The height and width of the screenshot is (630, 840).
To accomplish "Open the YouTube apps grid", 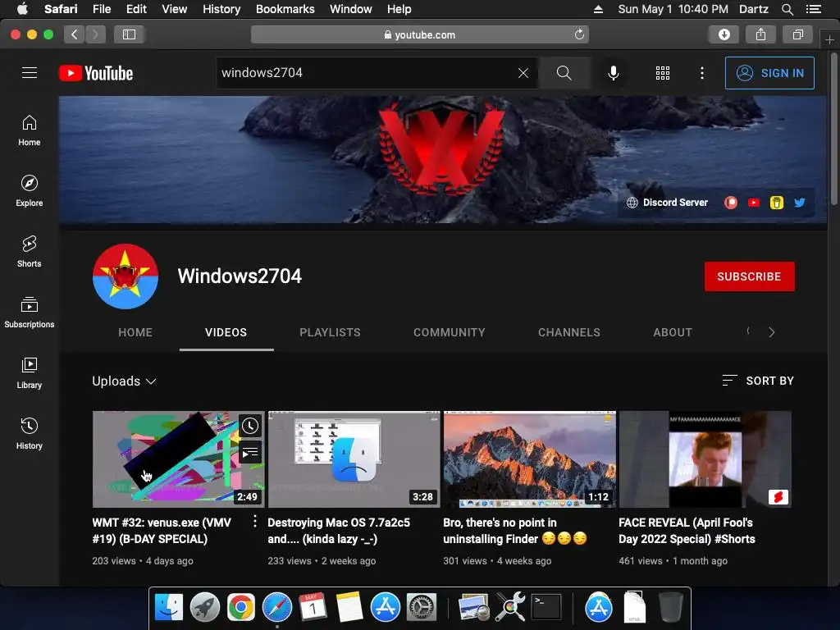I will (x=663, y=73).
